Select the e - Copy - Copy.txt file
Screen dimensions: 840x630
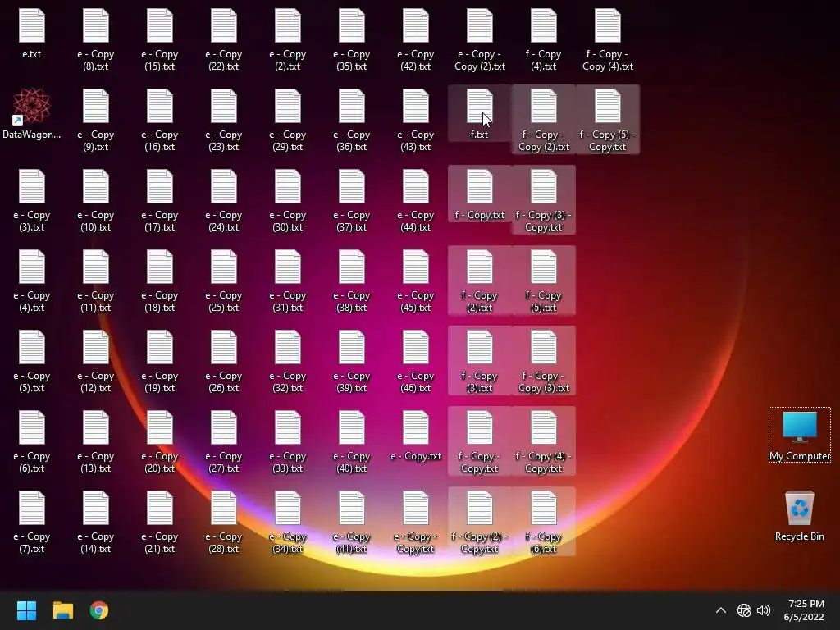tap(416, 522)
